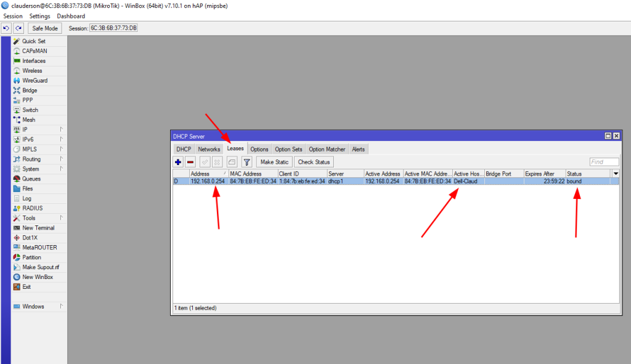Click the undo arrow icon
The image size is (631, 364).
[6, 28]
